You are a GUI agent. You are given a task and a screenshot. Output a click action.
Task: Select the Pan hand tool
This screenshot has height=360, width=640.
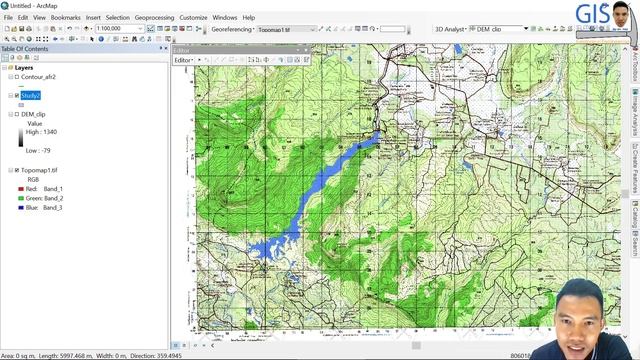22,39
